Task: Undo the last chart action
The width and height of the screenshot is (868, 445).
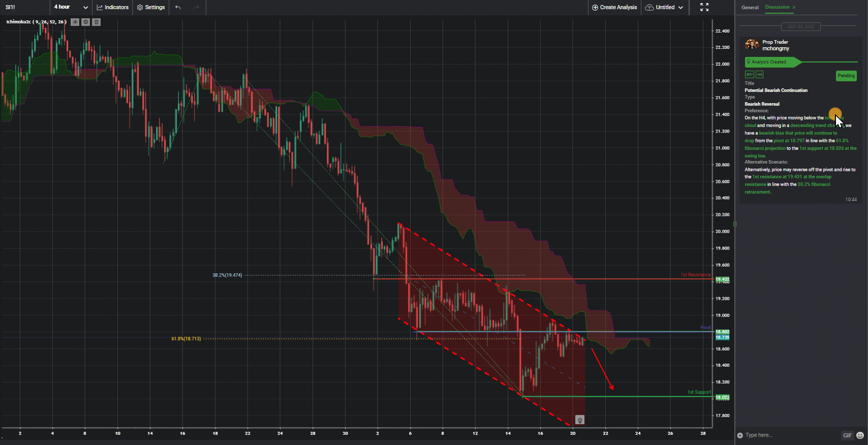Action: pyautogui.click(x=178, y=7)
